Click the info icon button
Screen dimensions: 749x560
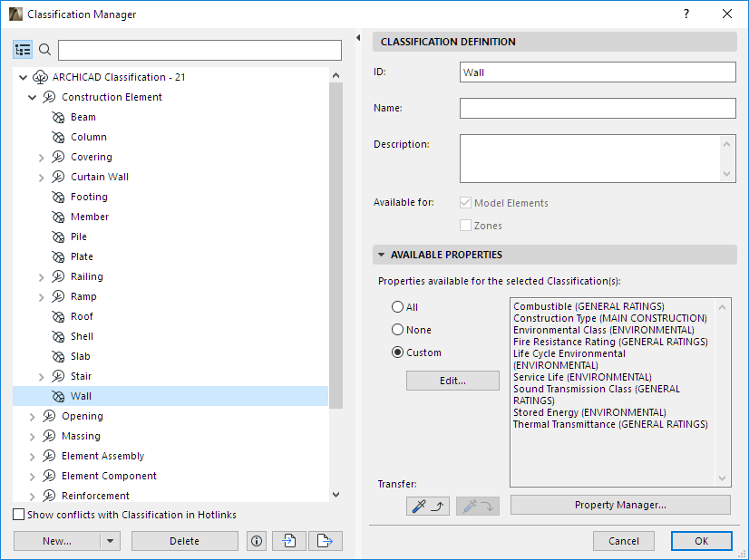click(257, 541)
